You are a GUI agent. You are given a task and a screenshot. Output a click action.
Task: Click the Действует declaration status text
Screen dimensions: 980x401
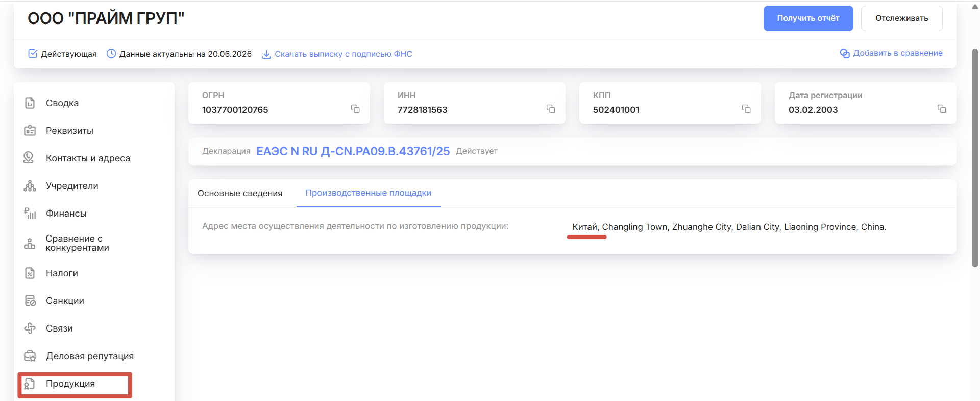click(477, 151)
